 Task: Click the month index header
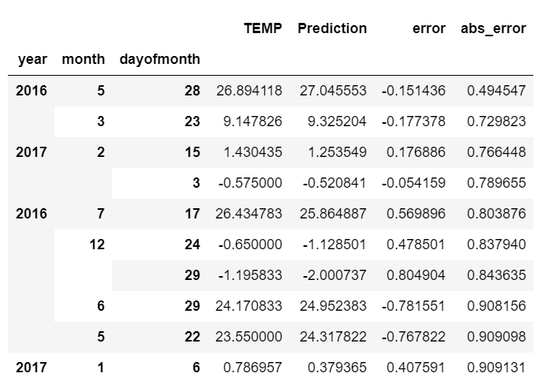(83, 59)
